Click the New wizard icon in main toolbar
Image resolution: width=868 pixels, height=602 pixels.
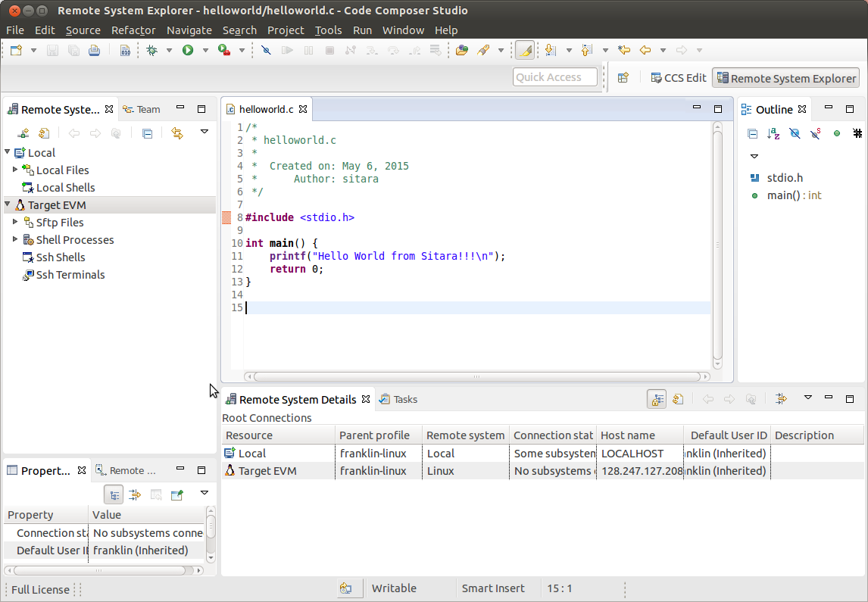[x=16, y=50]
